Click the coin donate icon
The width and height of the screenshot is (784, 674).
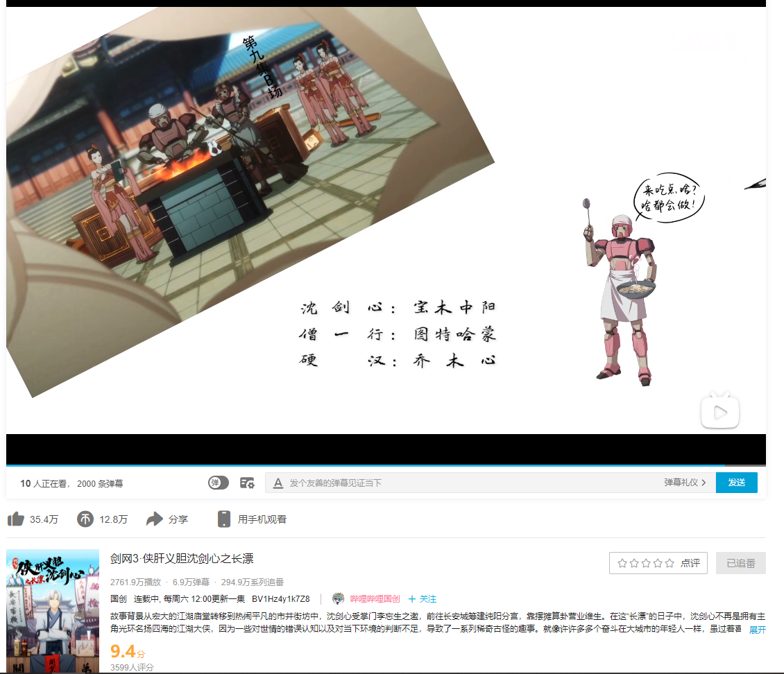[x=85, y=519]
